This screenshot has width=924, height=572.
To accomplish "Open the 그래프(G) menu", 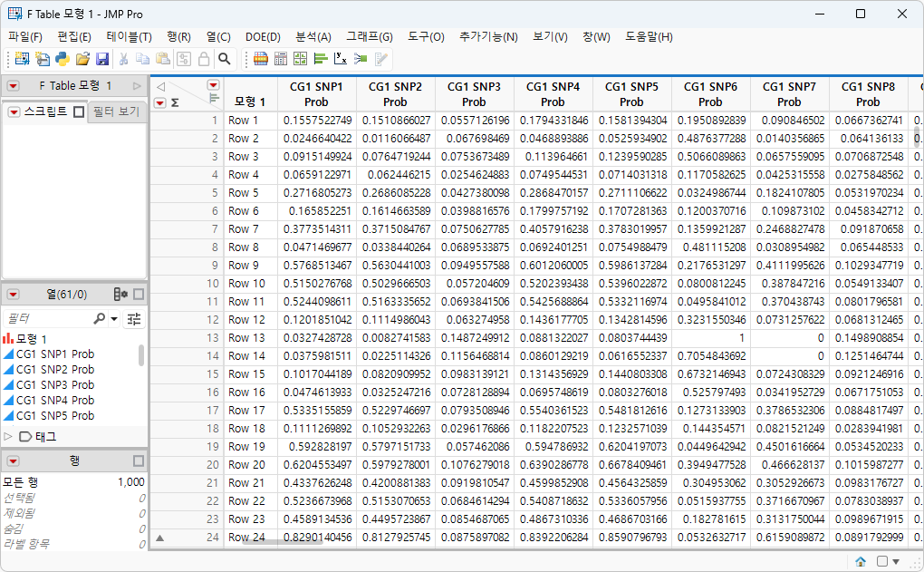I will (370, 37).
